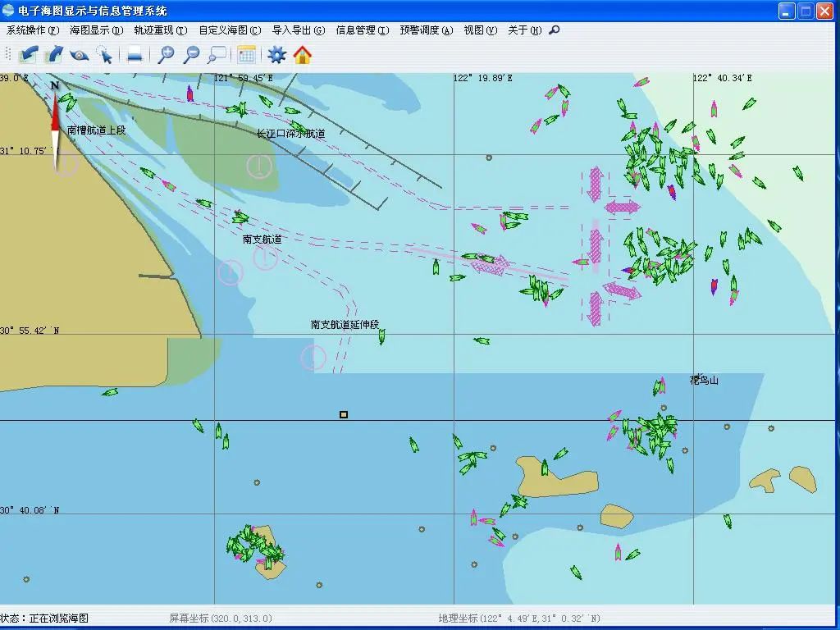Close the chart system window
The image size is (840, 630).
(824, 11)
